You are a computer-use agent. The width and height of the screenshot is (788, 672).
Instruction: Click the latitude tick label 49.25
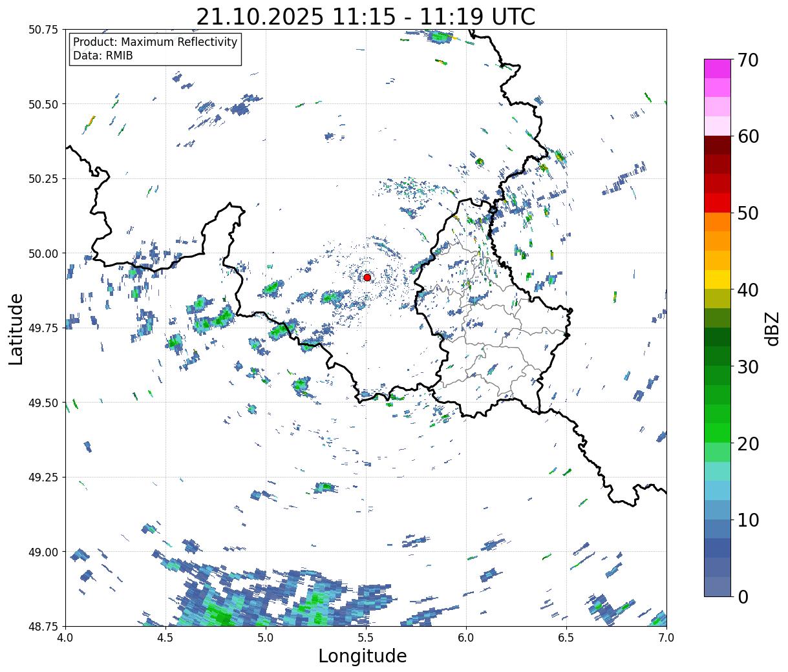43,478
